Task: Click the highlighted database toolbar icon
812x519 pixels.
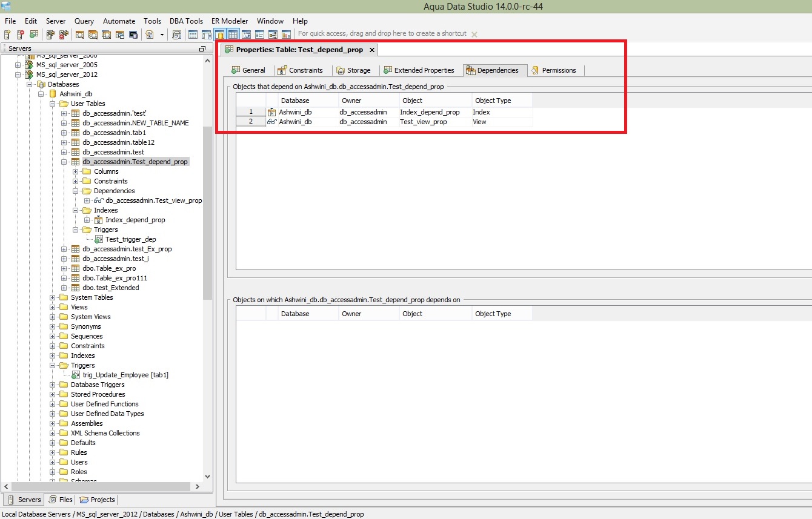Action: click(219, 35)
